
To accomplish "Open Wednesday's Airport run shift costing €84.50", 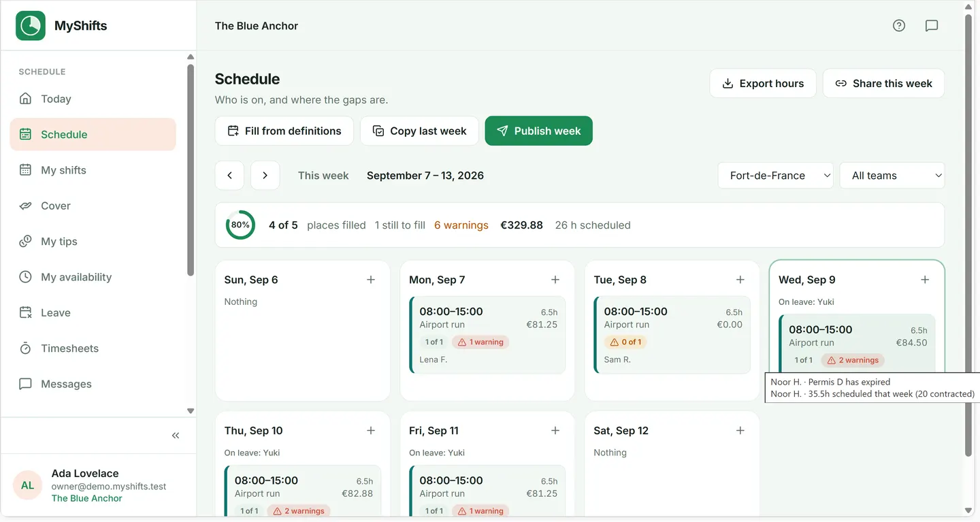I will coord(857,343).
